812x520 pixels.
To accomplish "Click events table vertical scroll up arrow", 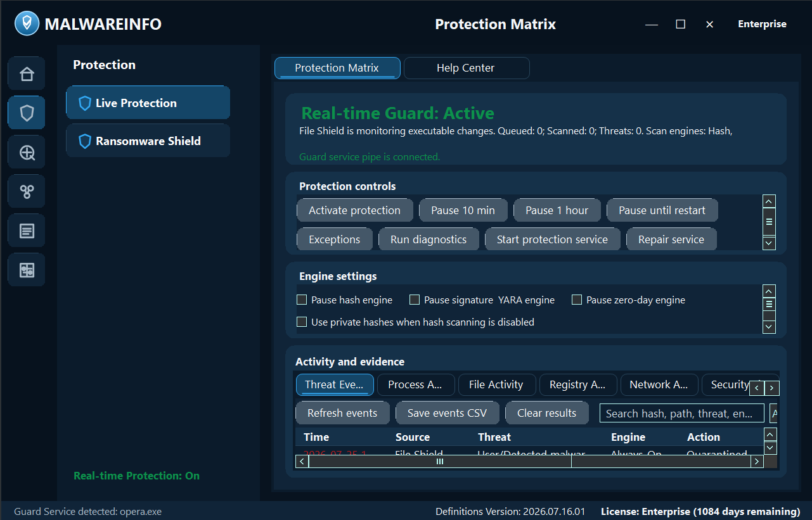I will [770, 434].
